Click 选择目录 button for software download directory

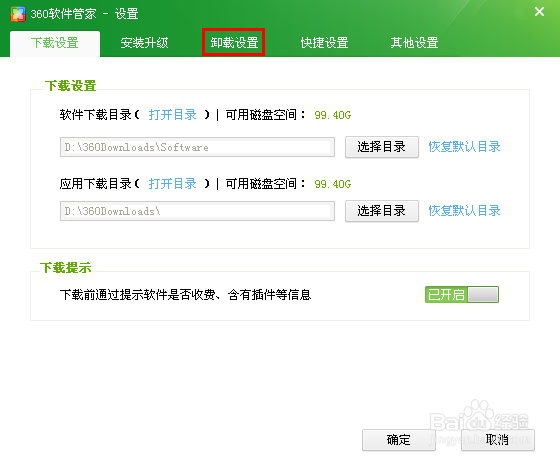coord(381,147)
